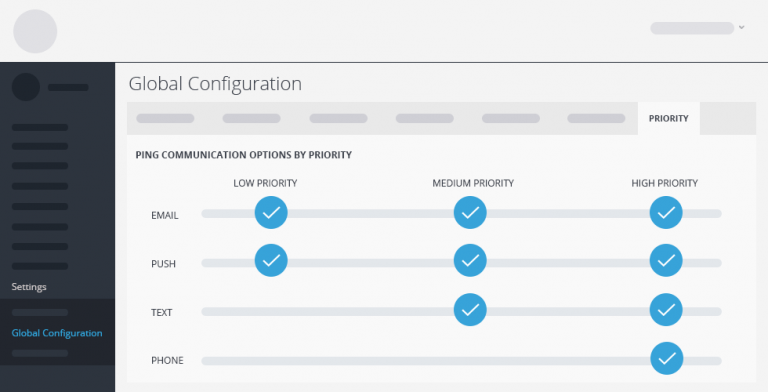Enable Text on the Low Priority slider track
The width and height of the screenshot is (768, 392).
pos(271,312)
